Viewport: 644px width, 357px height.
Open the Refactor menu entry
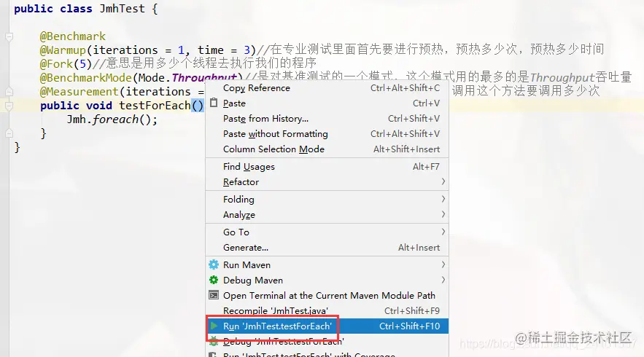[x=327, y=182]
